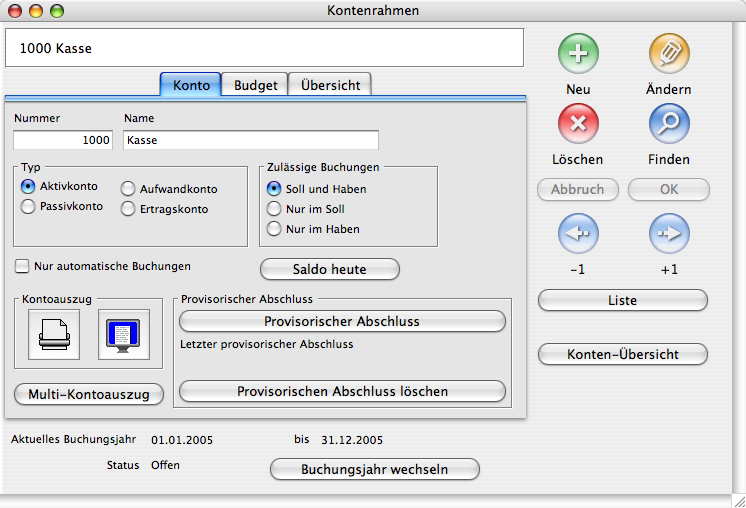The width and height of the screenshot is (746, 508).
Task: Enable Nur automatische Buchungen checkbox
Action: [x=22, y=267]
